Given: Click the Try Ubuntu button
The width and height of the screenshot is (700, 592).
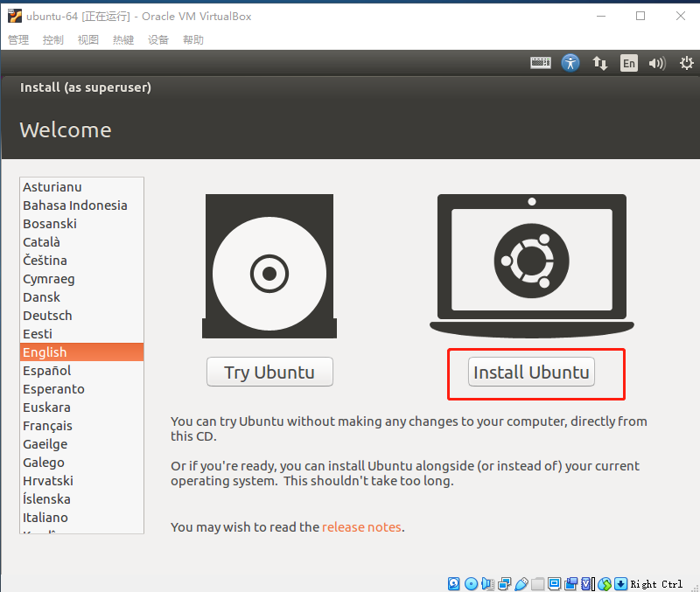Looking at the screenshot, I should pyautogui.click(x=269, y=372).
